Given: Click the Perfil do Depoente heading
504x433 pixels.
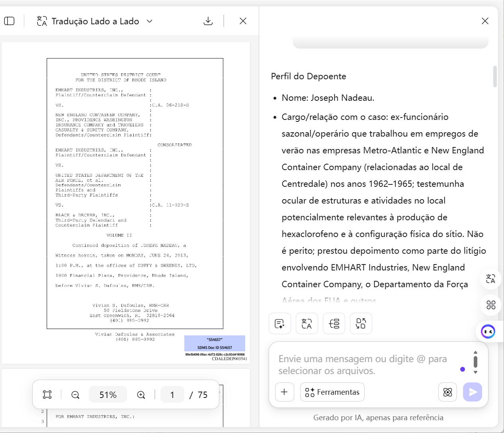Looking at the screenshot, I should (x=309, y=76).
